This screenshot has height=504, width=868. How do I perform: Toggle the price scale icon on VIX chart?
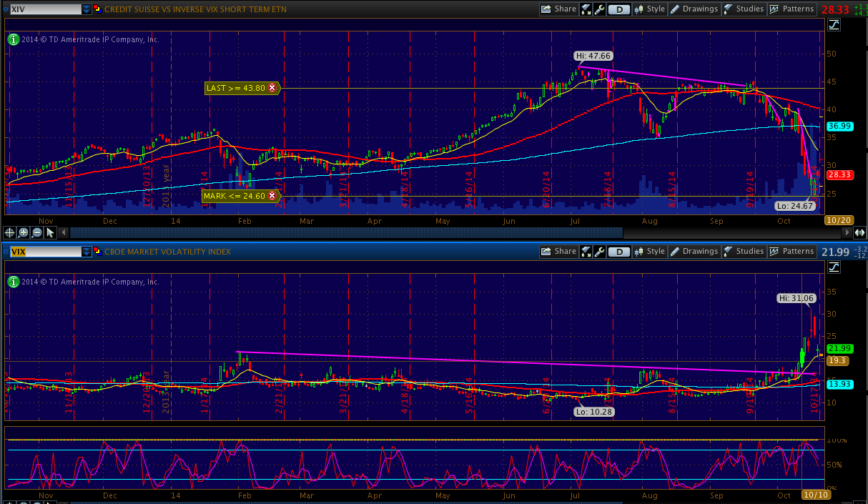pos(834,267)
